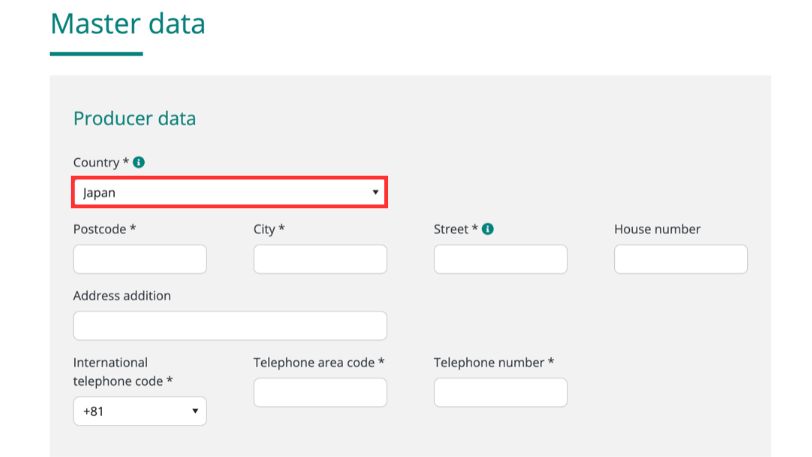The height and width of the screenshot is (457, 812).
Task: Click the Master data page heading
Action: (127, 24)
